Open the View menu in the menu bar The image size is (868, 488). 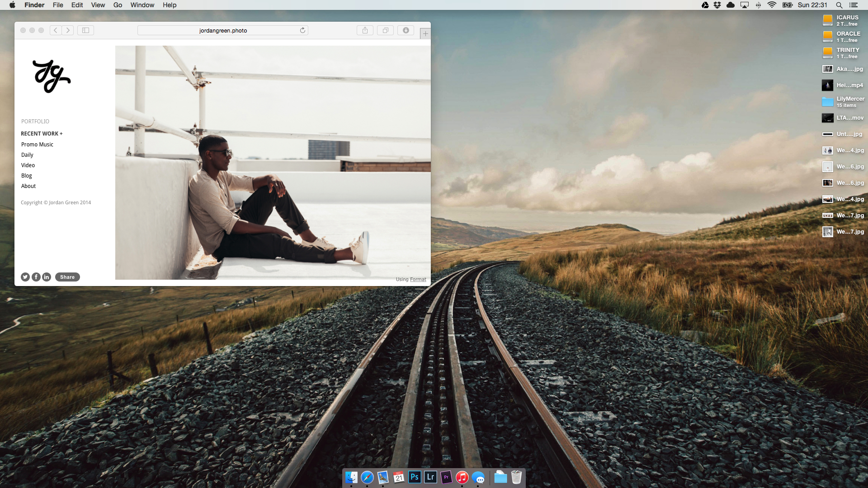98,5
